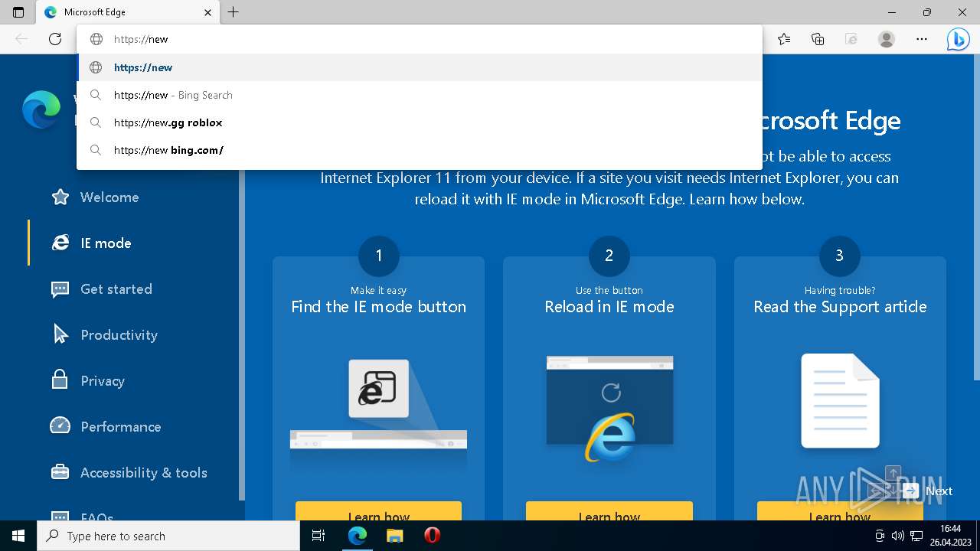This screenshot has height=551, width=980.
Task: Click step number 2 circle
Action: pyautogui.click(x=609, y=256)
